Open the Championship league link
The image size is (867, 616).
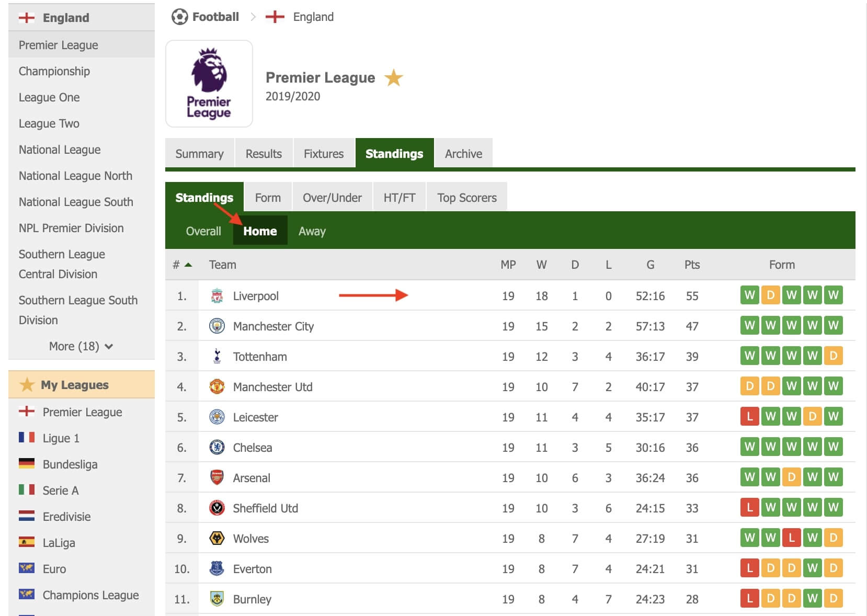click(54, 71)
